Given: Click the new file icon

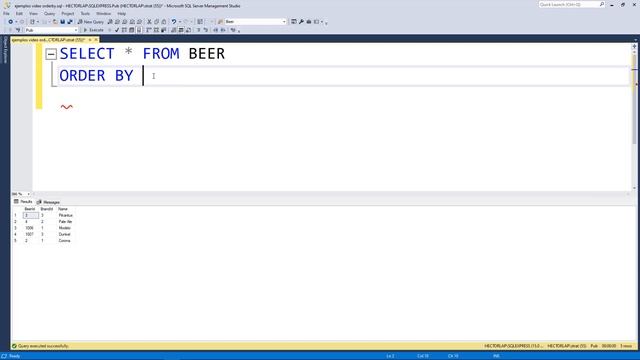Looking at the screenshot, I should point(32,22).
